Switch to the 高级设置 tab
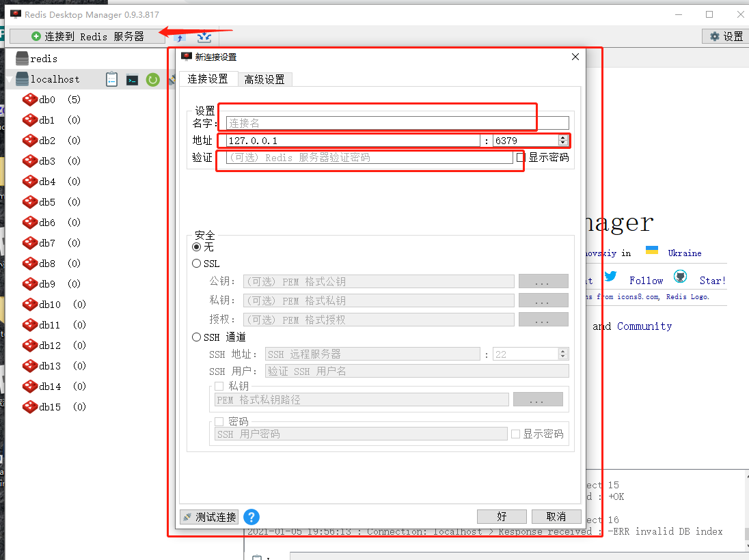Screen dimensions: 749x560 tap(264, 79)
